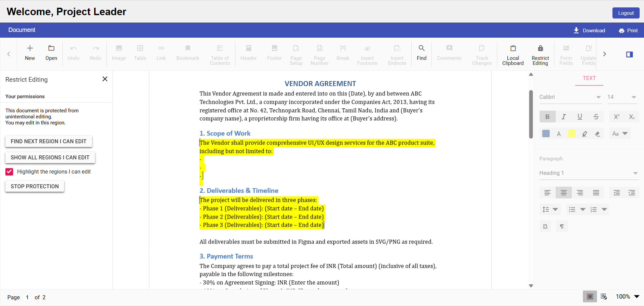Click the Find toolbar button
This screenshot has width=644, height=306.
click(x=421, y=53)
